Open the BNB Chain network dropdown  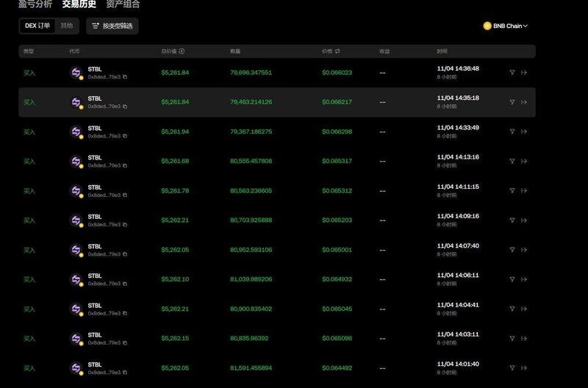pos(506,26)
